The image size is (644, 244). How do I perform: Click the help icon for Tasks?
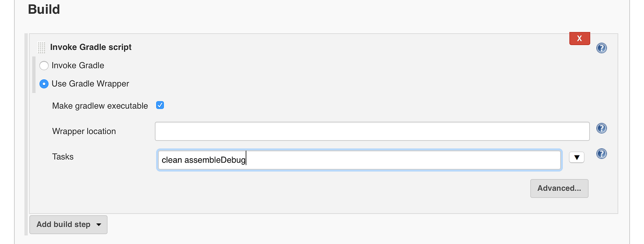tap(601, 154)
